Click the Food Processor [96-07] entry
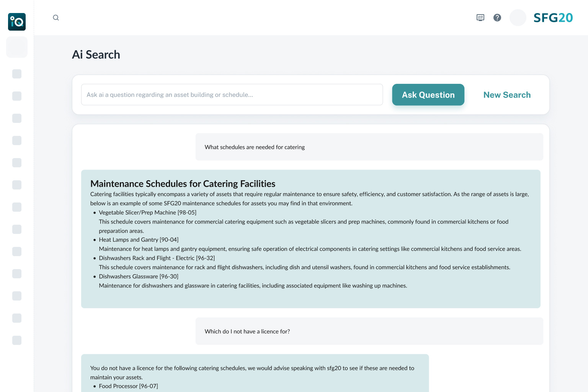This screenshot has width=588, height=392. coord(128,386)
